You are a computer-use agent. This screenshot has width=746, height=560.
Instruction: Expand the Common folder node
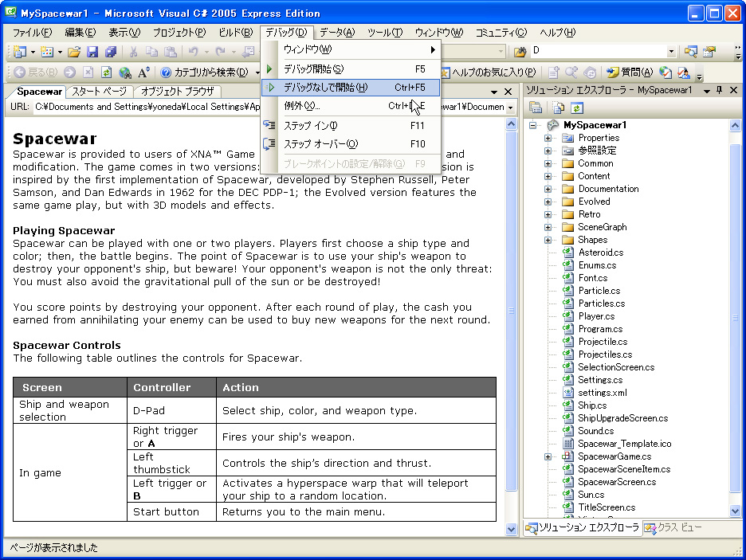(x=548, y=163)
